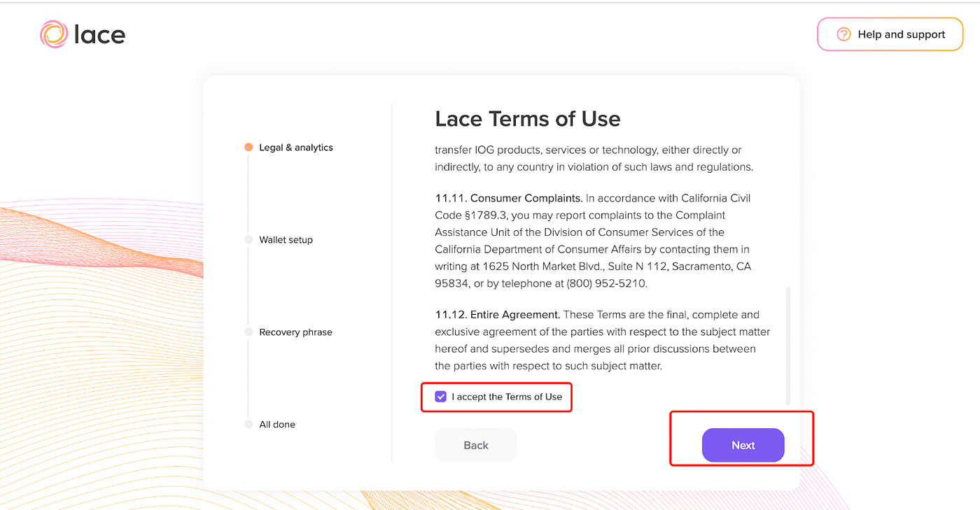Click the lace wordmark text
The height and width of the screenshot is (510, 980).
point(99,34)
